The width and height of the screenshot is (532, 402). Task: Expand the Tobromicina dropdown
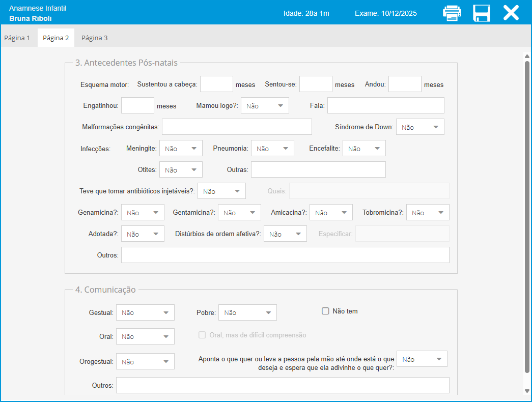click(428, 212)
